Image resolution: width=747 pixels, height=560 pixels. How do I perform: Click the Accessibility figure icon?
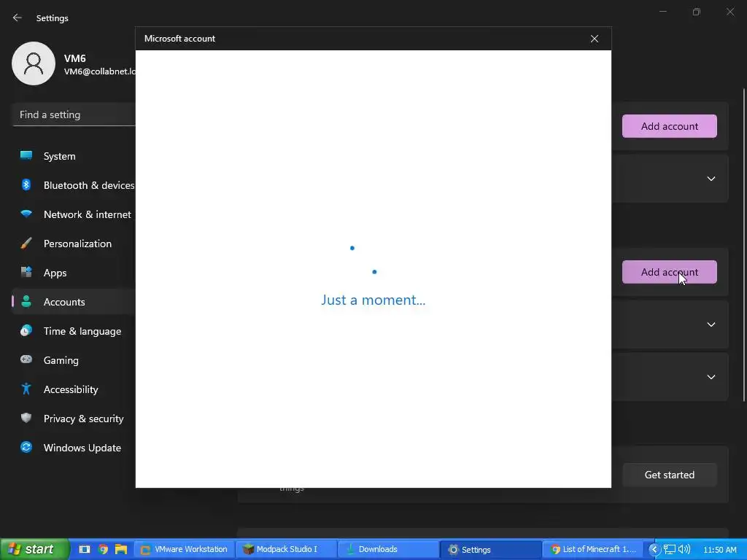(x=26, y=389)
